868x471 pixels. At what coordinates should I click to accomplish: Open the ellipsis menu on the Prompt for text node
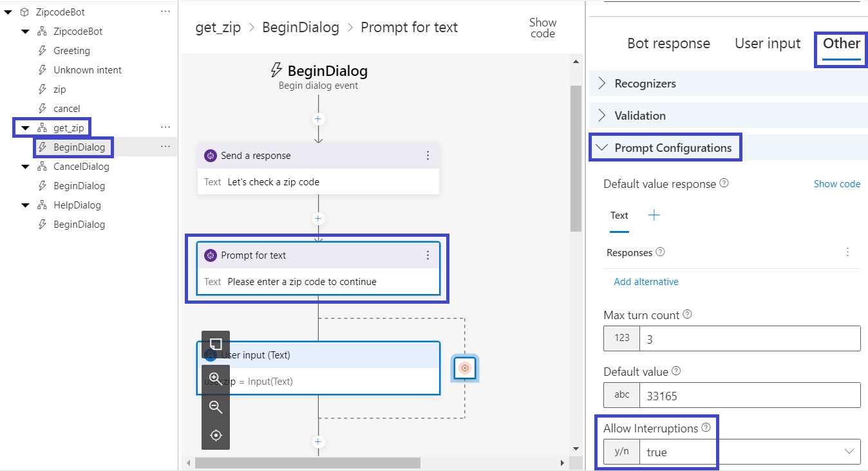pos(428,255)
